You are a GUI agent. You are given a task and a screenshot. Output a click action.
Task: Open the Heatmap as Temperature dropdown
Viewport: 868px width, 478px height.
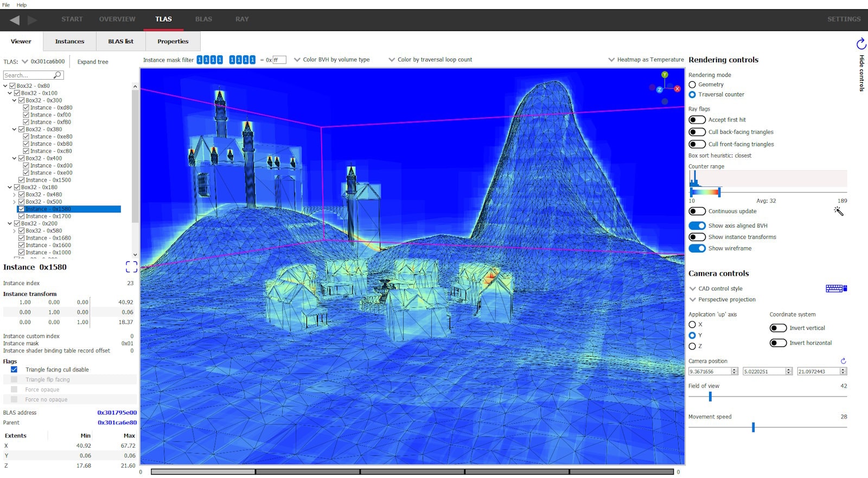tap(646, 60)
